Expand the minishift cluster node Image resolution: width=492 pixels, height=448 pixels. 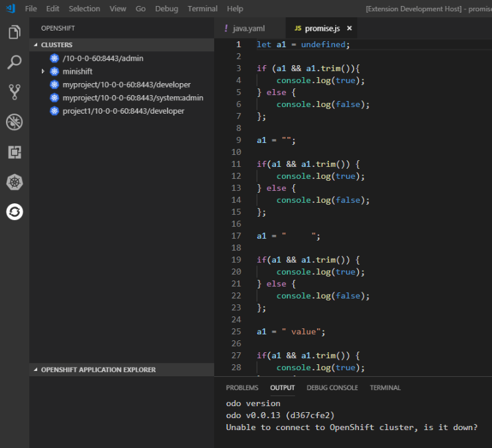[x=43, y=72]
